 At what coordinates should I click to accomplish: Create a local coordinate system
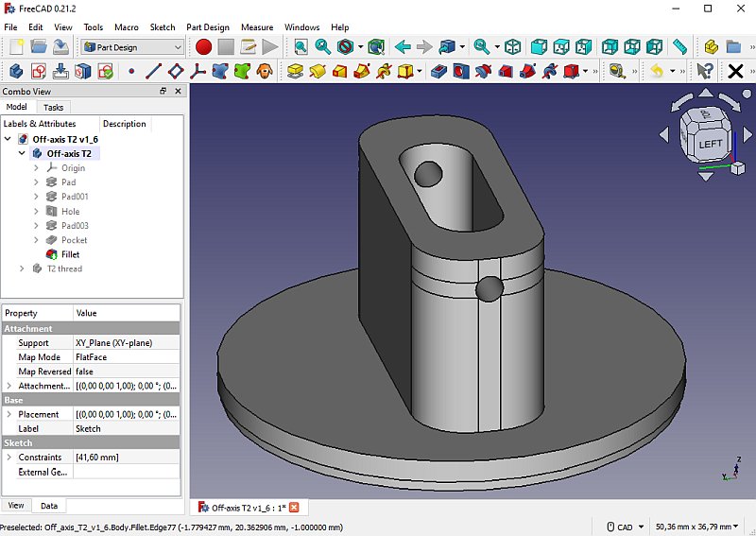(198, 72)
